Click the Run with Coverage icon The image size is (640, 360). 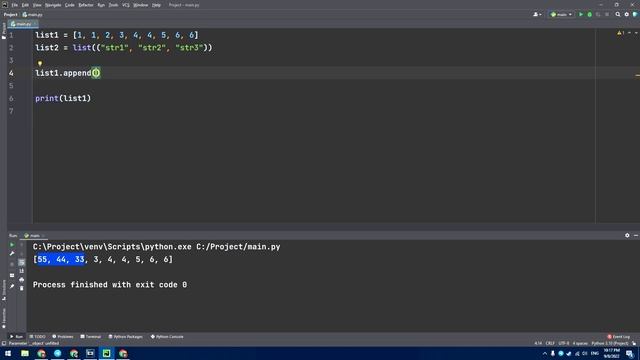click(x=598, y=14)
